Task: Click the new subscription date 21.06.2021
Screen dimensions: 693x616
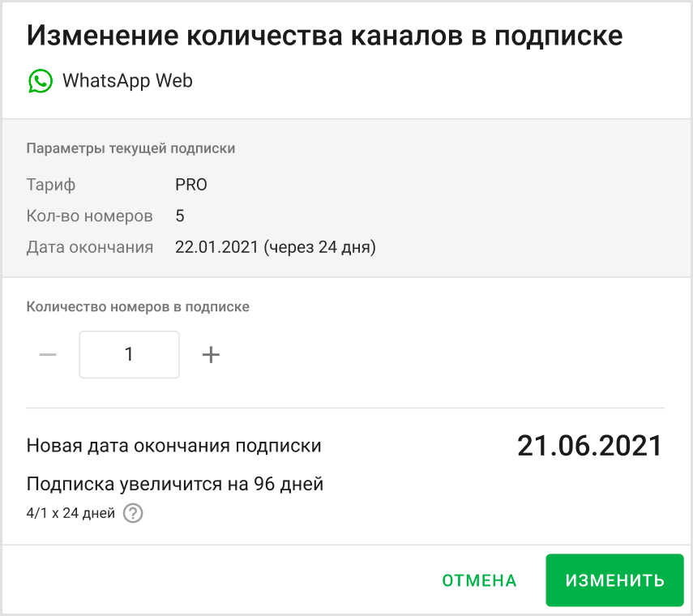Action: (589, 444)
